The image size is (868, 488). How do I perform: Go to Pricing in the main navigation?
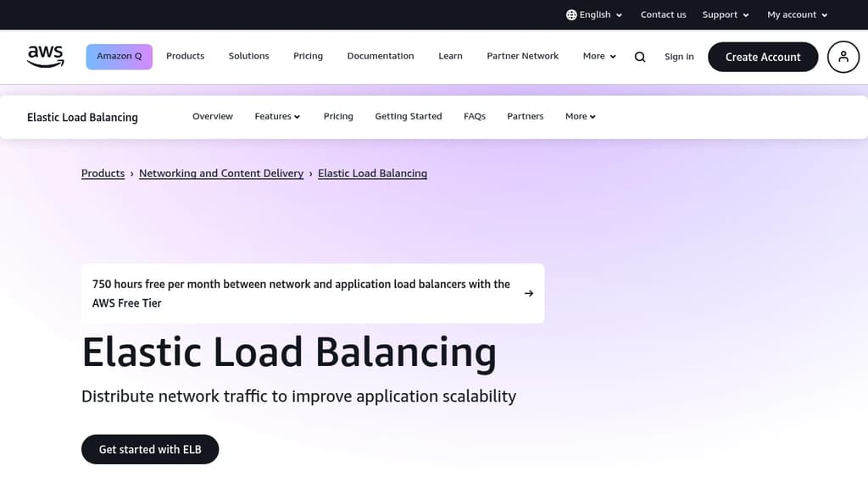point(308,56)
